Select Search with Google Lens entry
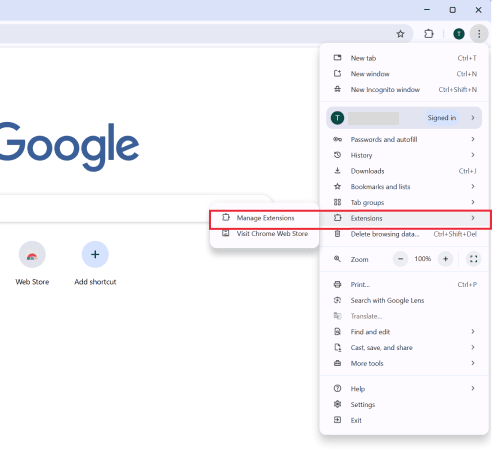The height and width of the screenshot is (470, 492). pyautogui.click(x=404, y=300)
